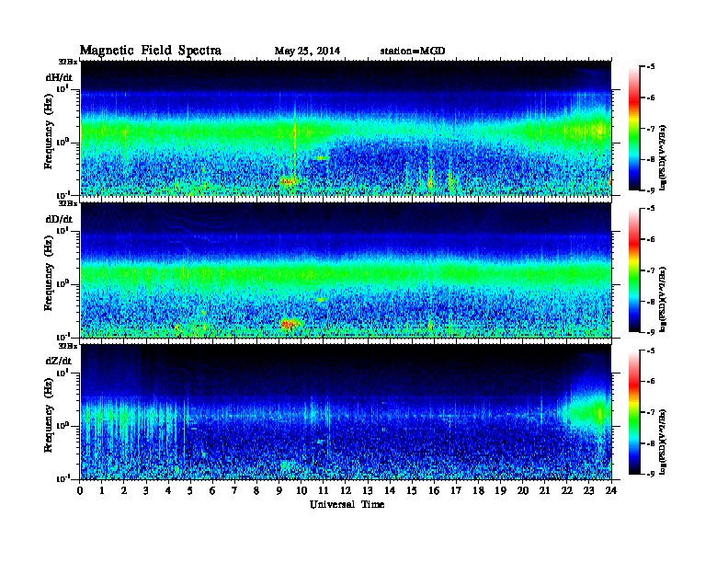The height and width of the screenshot is (563, 728).
Task: Click the dH/dt spectrogram plot
Action: (x=346, y=128)
